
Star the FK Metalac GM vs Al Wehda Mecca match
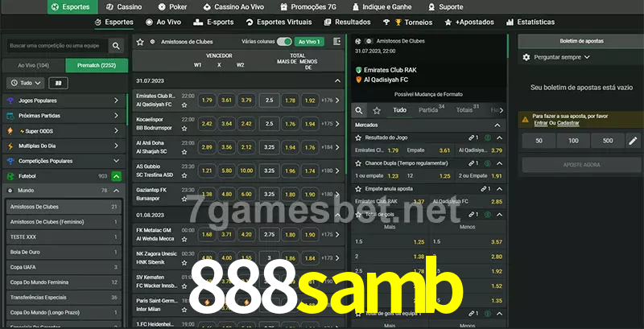pos(184,239)
